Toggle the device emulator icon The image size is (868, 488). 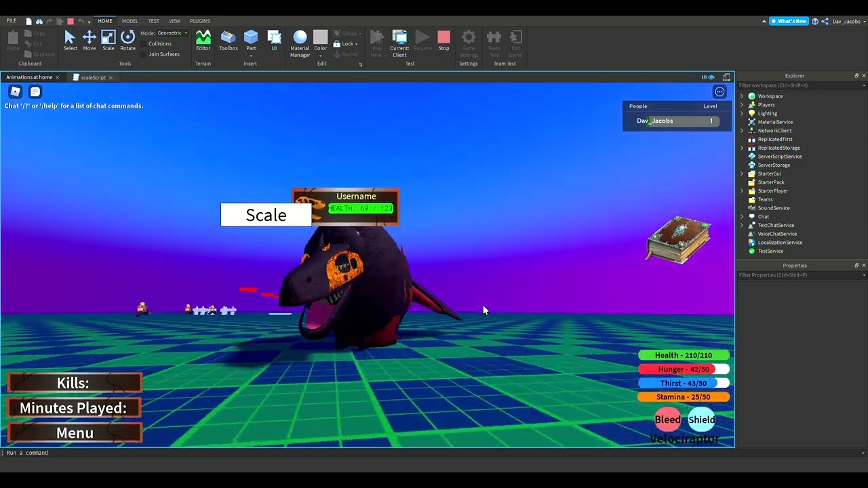point(726,77)
